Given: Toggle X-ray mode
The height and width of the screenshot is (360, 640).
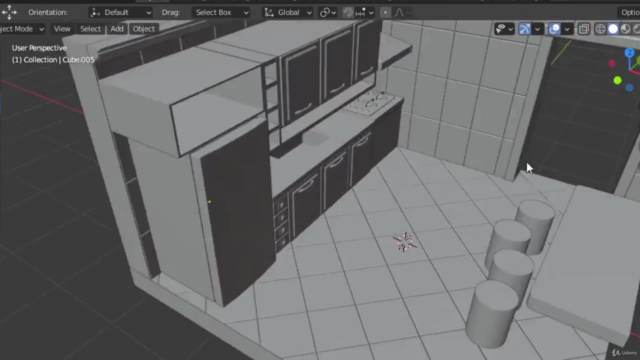Looking at the screenshot, I should click(x=584, y=29).
